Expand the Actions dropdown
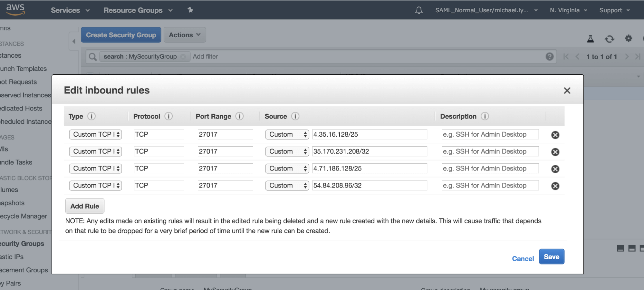The height and width of the screenshot is (290, 644). click(x=184, y=35)
